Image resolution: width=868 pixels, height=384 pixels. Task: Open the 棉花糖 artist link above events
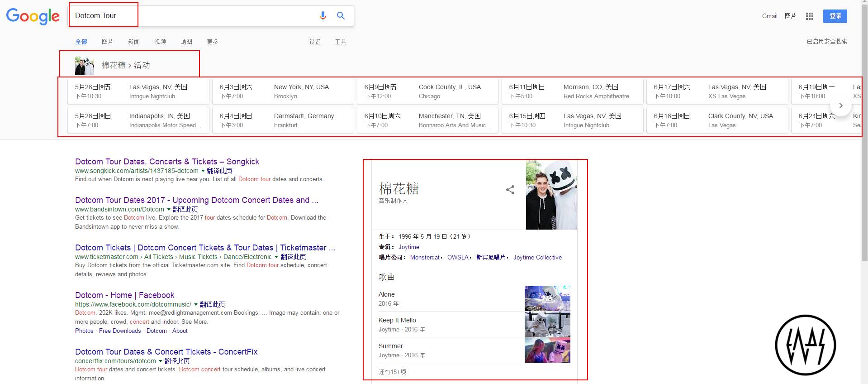(x=114, y=65)
